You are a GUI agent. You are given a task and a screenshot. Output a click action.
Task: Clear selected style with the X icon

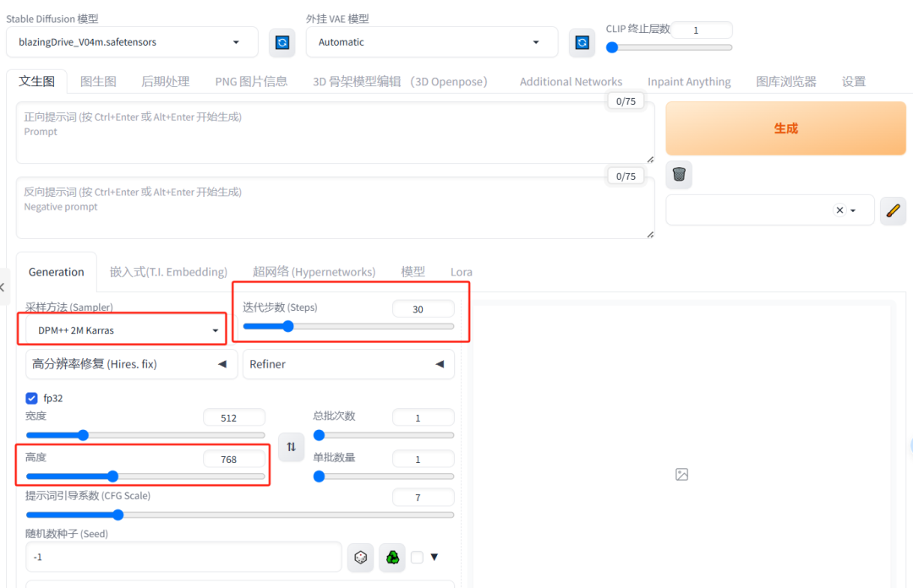coord(839,210)
